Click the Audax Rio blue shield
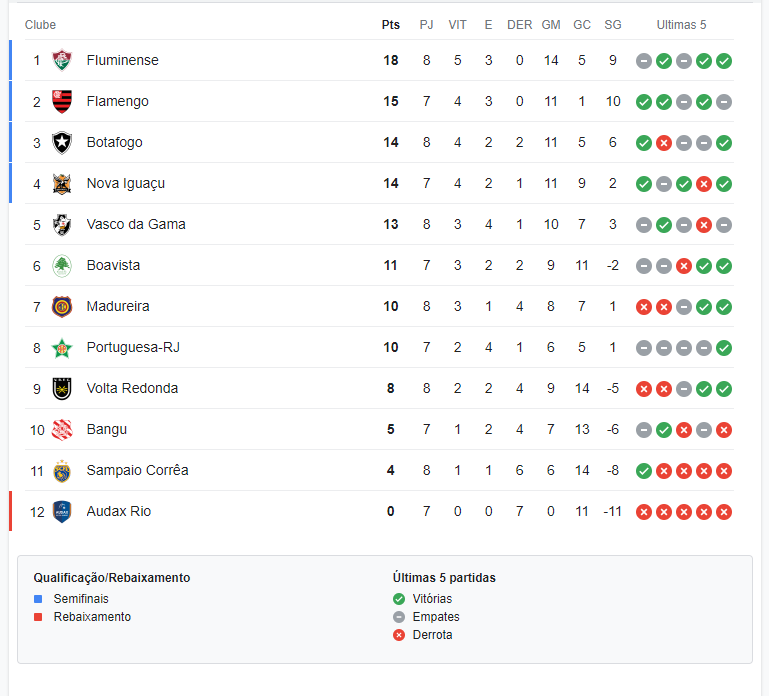769x696 pixels. 62,512
